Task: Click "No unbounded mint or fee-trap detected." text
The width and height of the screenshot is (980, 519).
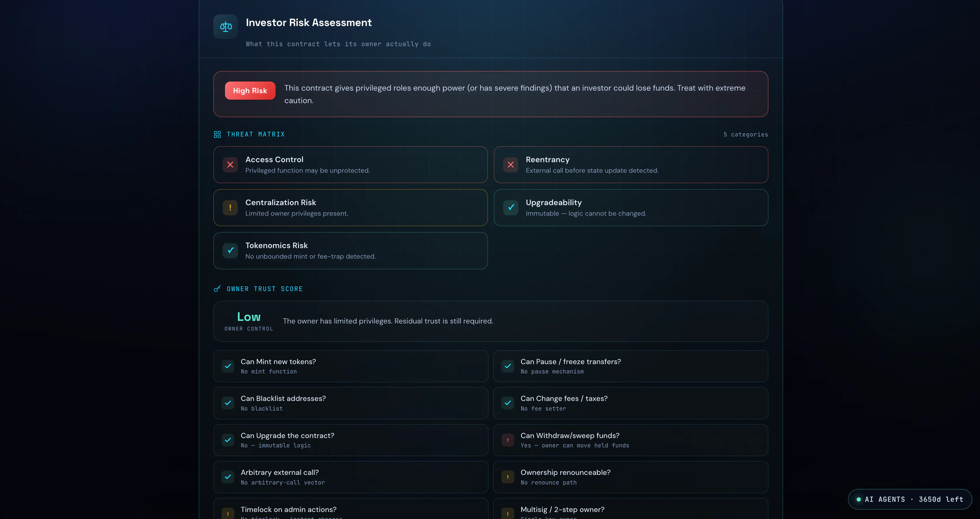Action: click(x=310, y=257)
